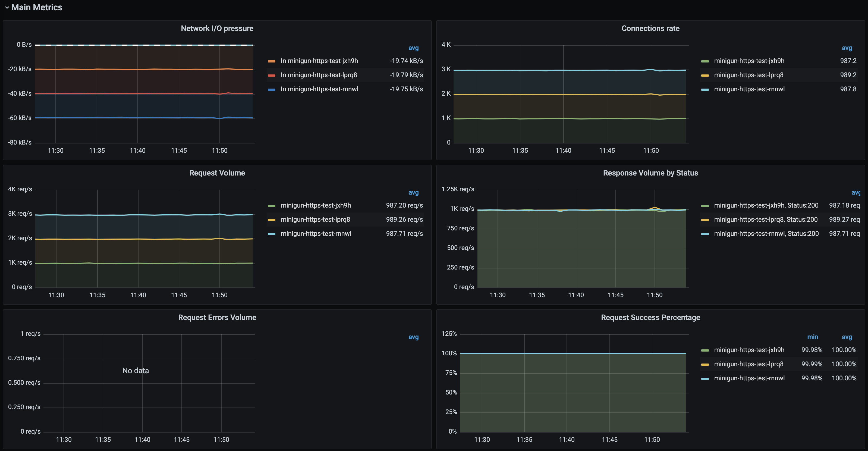
Task: Click green jxh9h swatch in Connections rate
Action: pos(705,61)
